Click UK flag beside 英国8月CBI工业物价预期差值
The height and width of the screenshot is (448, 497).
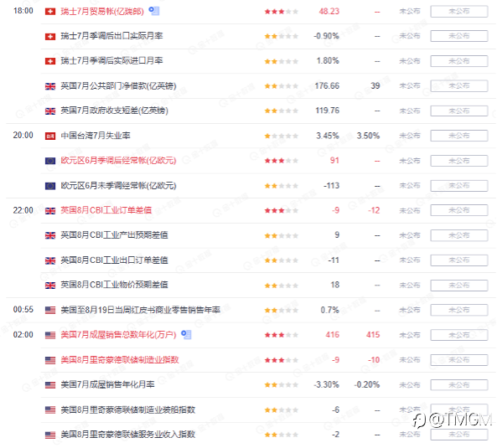50,286
